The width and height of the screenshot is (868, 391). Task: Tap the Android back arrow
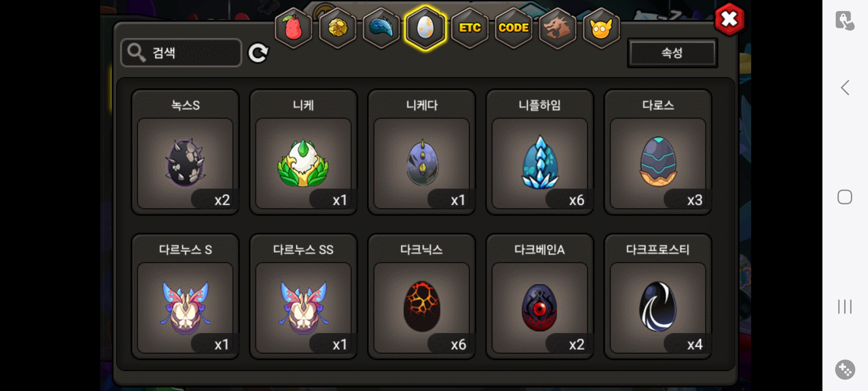[x=845, y=88]
